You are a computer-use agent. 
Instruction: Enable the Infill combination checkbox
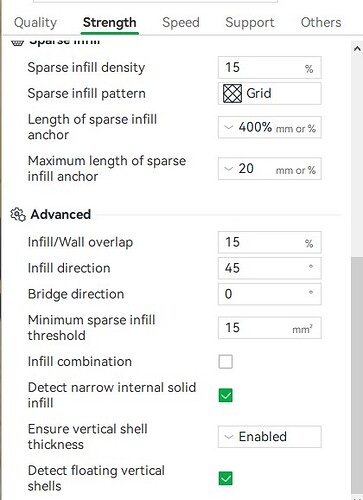tap(226, 362)
